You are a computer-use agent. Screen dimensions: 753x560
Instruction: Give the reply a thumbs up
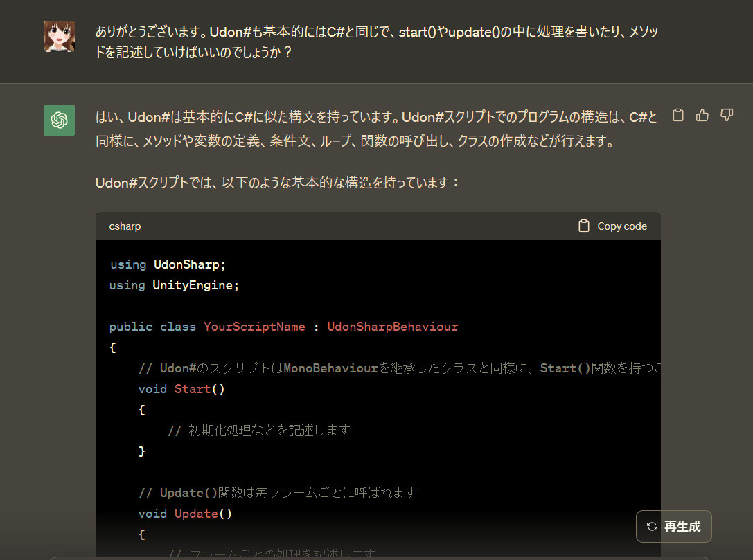point(702,115)
